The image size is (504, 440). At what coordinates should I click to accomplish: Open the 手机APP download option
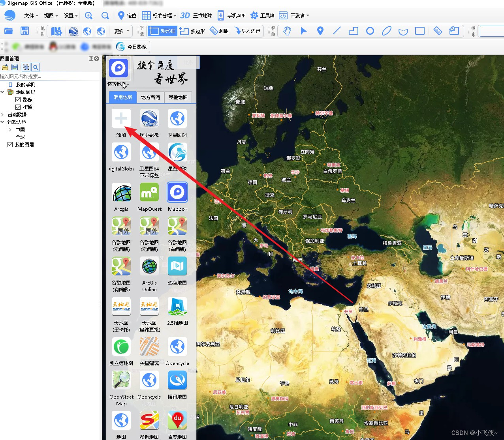pos(231,15)
